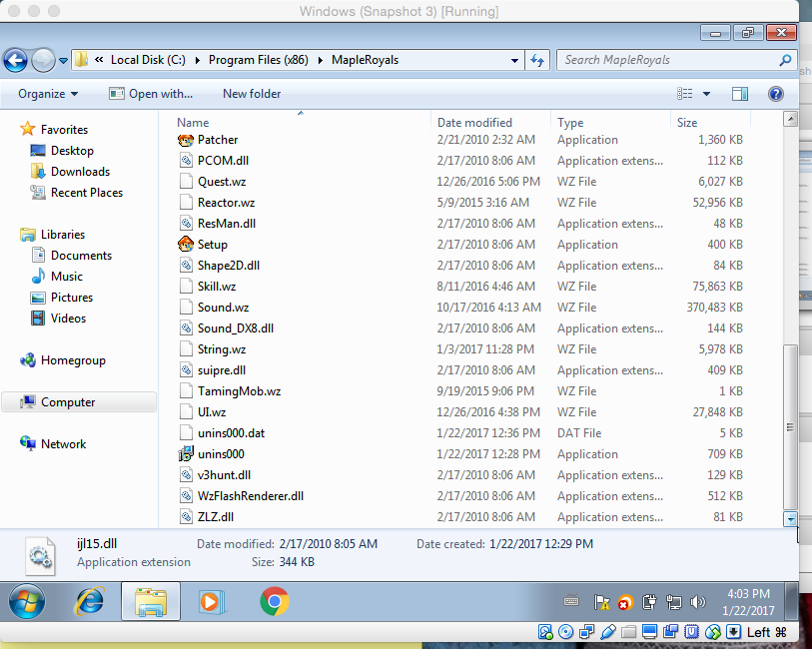Viewport: 812px width, 649px height.
Task: Select WzFlashRenderer.dll file
Action: (x=250, y=496)
